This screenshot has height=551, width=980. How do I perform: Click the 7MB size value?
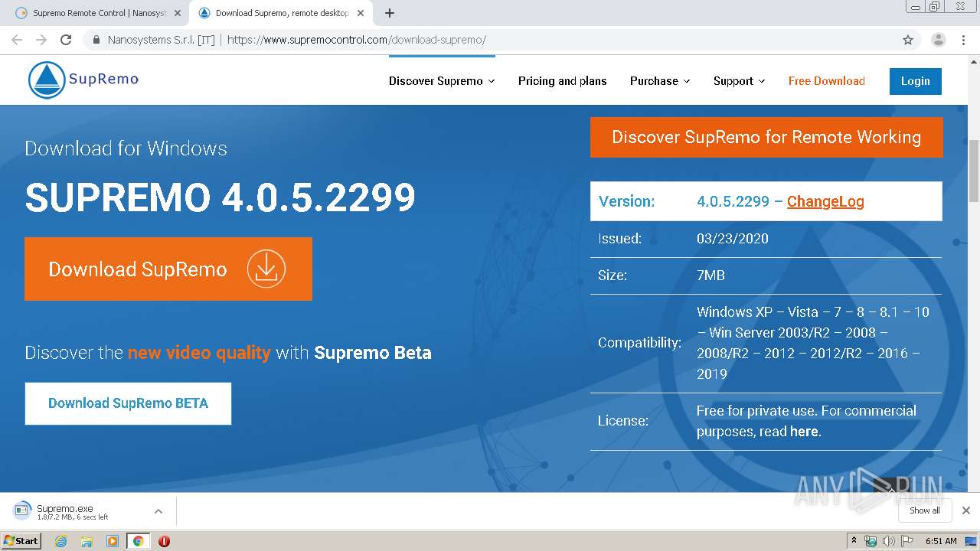click(710, 275)
